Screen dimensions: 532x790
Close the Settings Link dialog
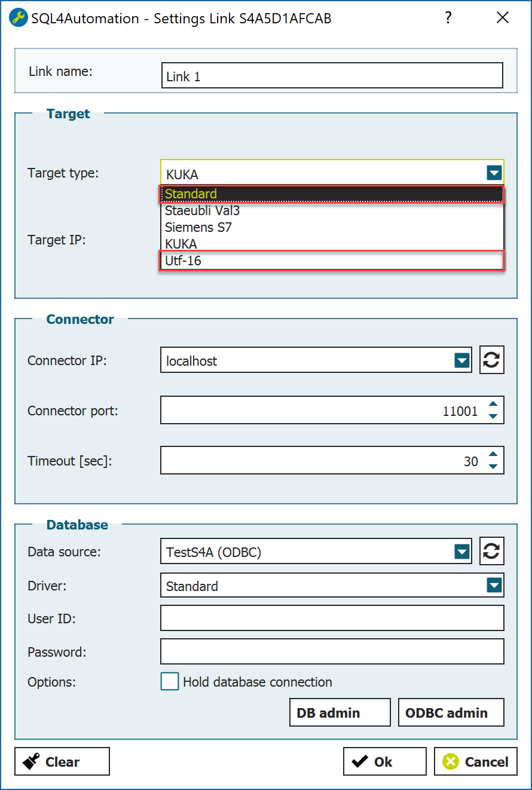(x=503, y=18)
